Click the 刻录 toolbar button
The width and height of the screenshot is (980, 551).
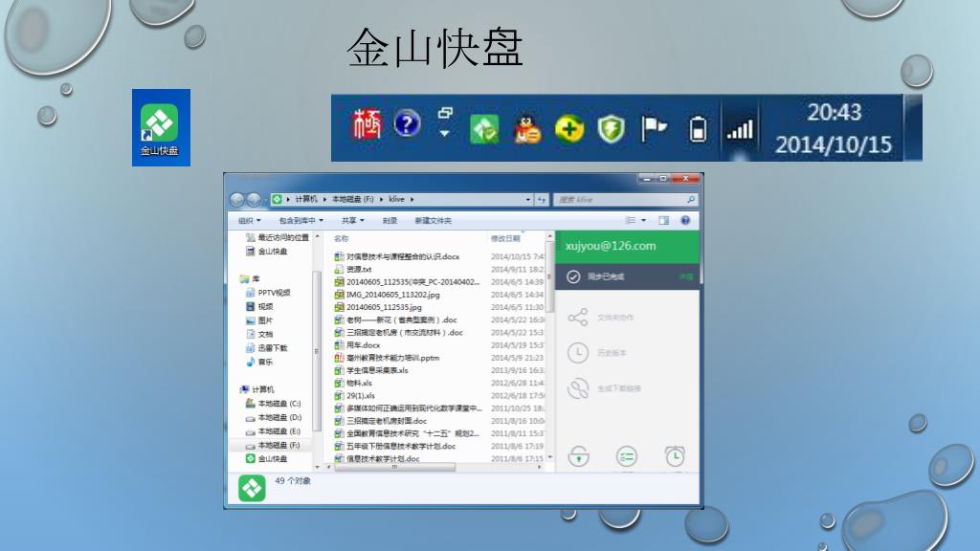[390, 221]
